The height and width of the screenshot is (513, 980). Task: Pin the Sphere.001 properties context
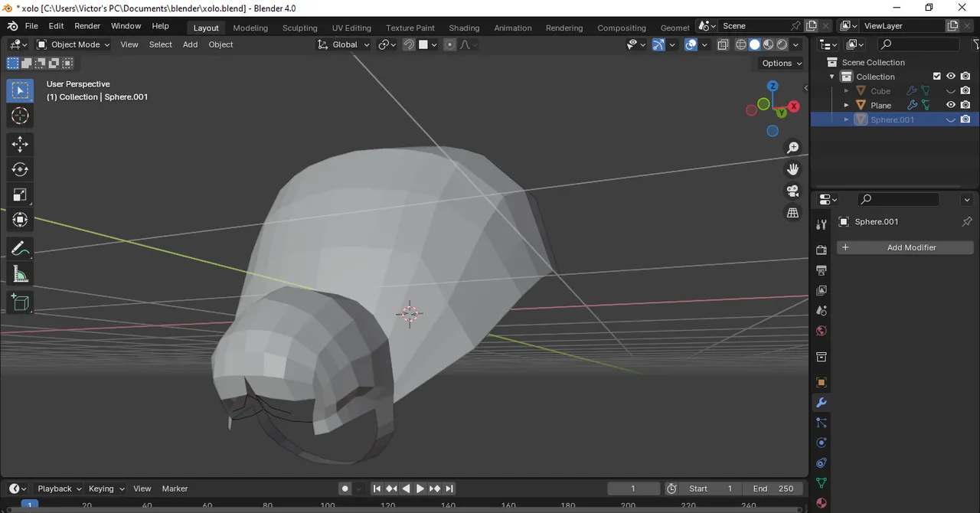[x=966, y=221]
